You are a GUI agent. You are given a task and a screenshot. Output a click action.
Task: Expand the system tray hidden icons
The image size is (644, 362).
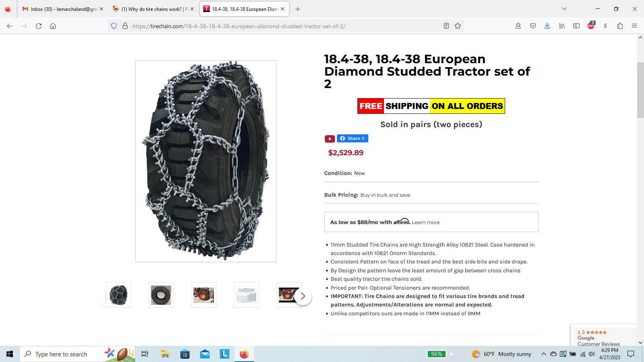click(x=543, y=354)
